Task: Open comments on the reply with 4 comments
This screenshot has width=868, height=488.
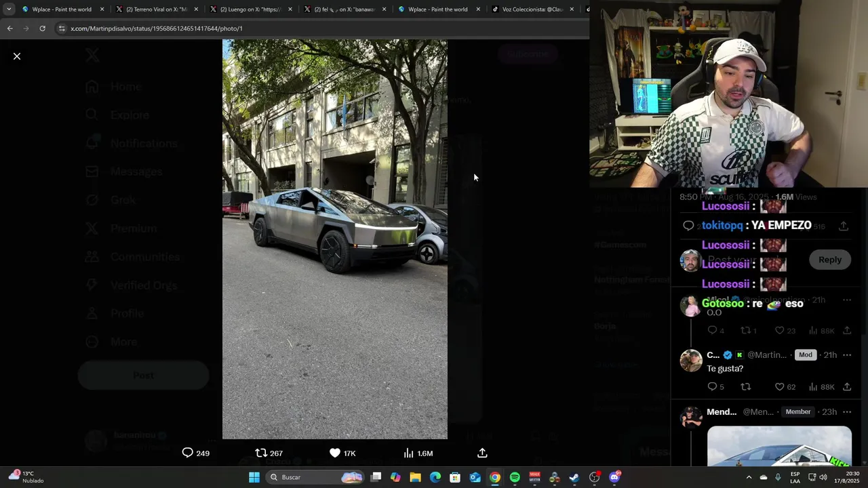Action: click(712, 331)
